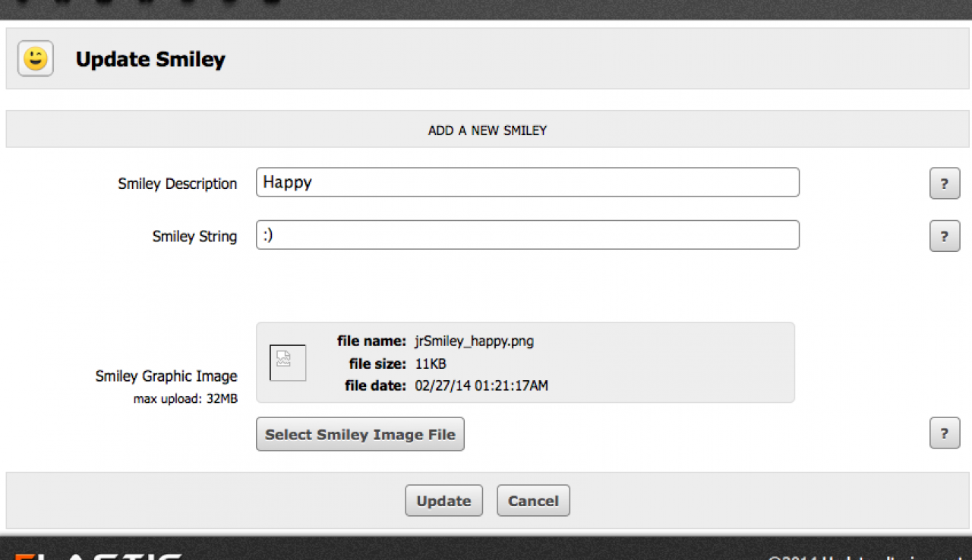
Task: Focus the Smiley Description text field
Action: (x=527, y=182)
